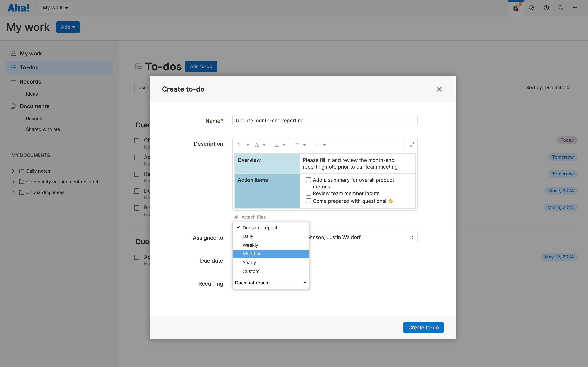Click the Sort by Due date control
Image resolution: width=588 pixels, height=367 pixels.
tap(547, 87)
